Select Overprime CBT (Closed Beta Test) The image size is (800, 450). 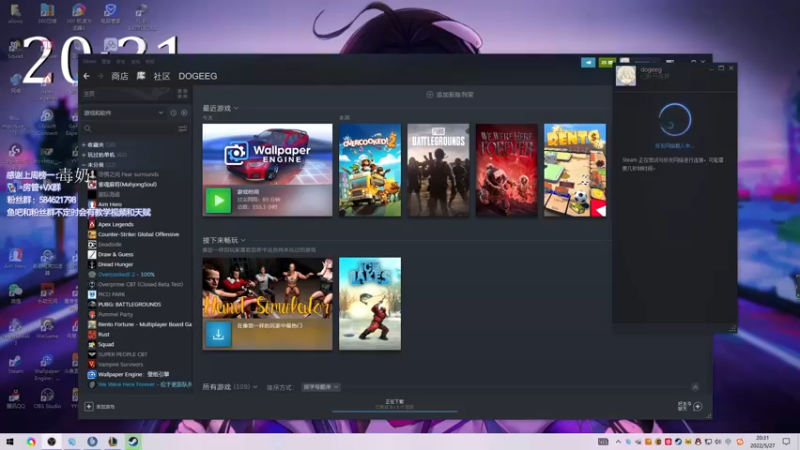click(x=140, y=284)
